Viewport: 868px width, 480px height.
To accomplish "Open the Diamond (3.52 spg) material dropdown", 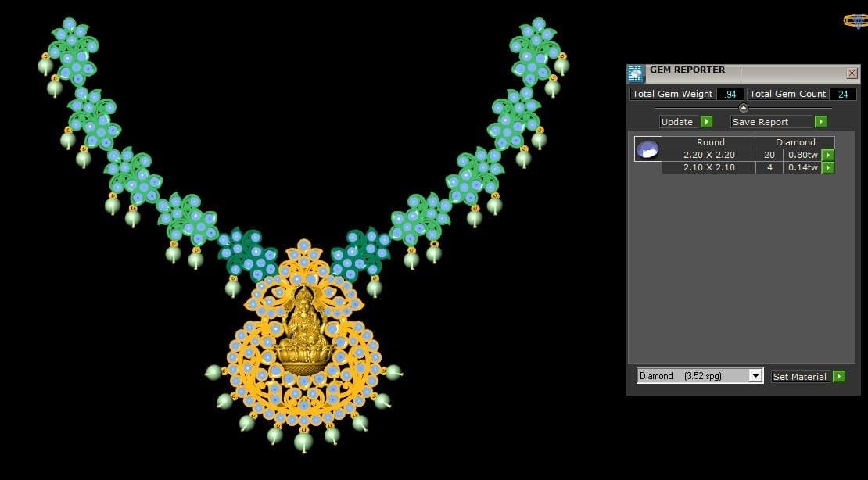I will (755, 376).
